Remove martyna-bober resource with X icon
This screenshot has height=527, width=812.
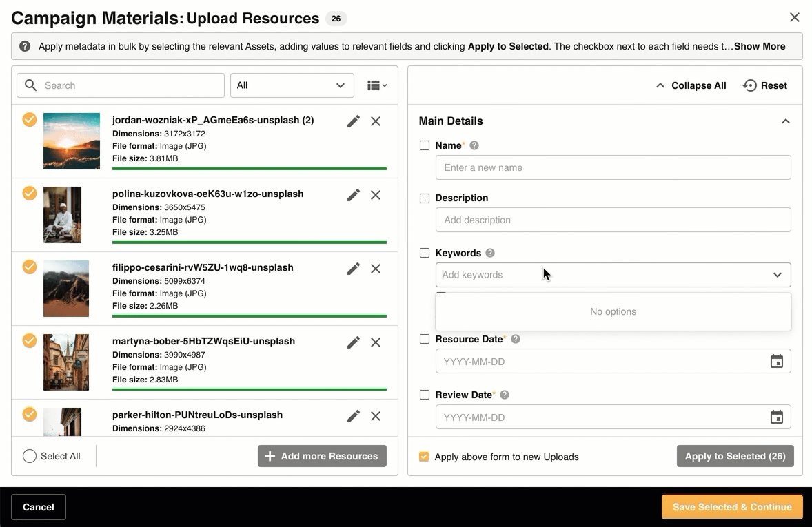[376, 342]
